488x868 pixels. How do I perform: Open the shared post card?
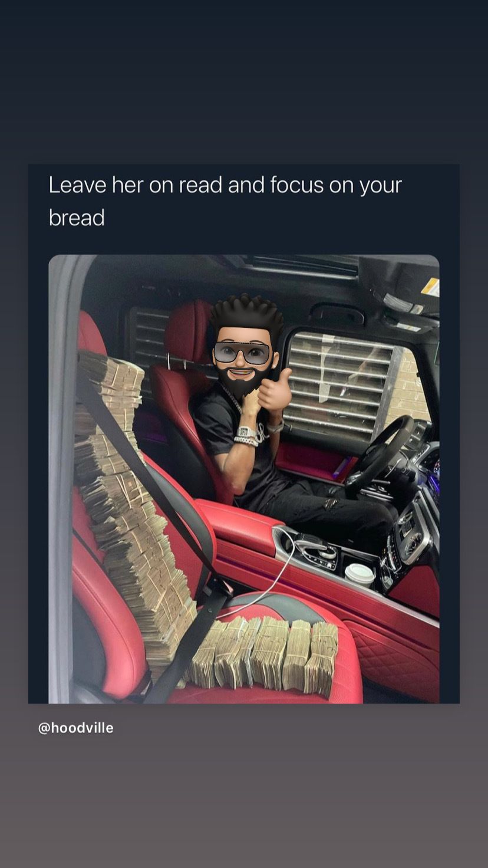[x=244, y=434]
